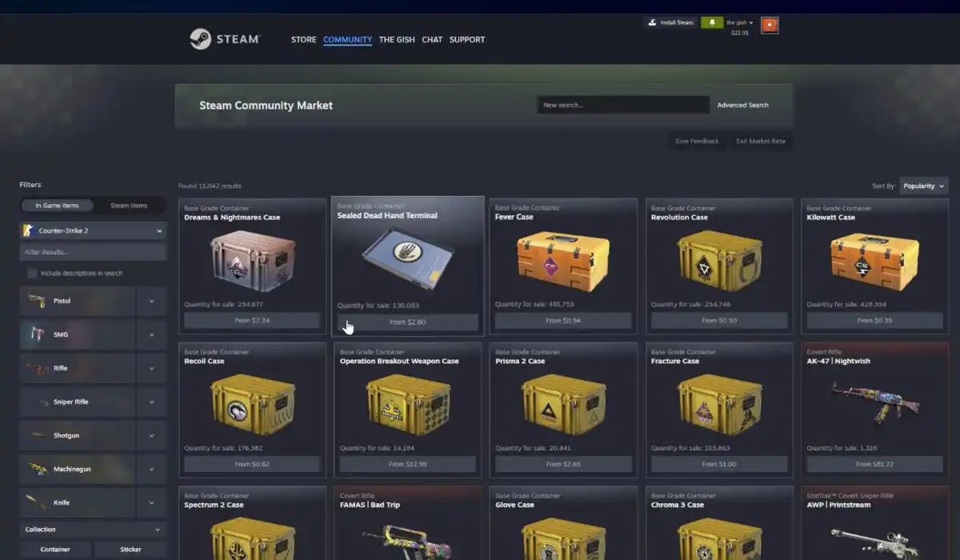This screenshot has height=560, width=960.
Task: Select the Rifle weapon icon
Action: (36, 368)
